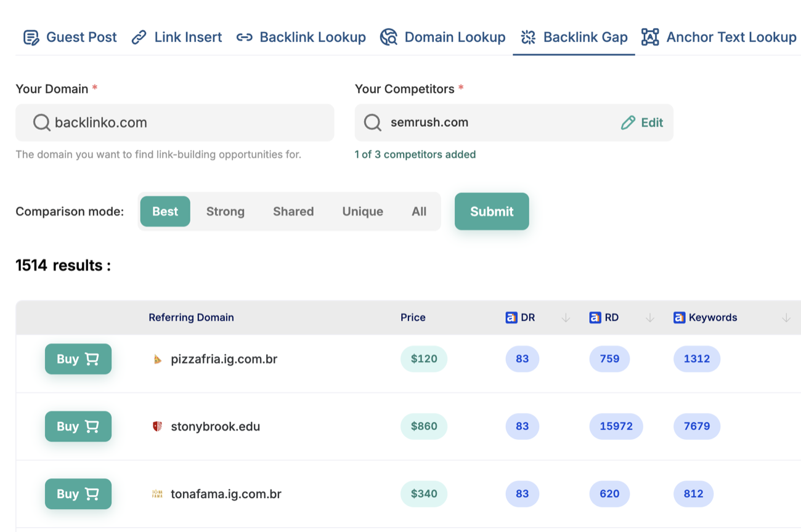Viewport: 801px width, 532px height.
Task: Click the $340 price badge
Action: click(424, 494)
